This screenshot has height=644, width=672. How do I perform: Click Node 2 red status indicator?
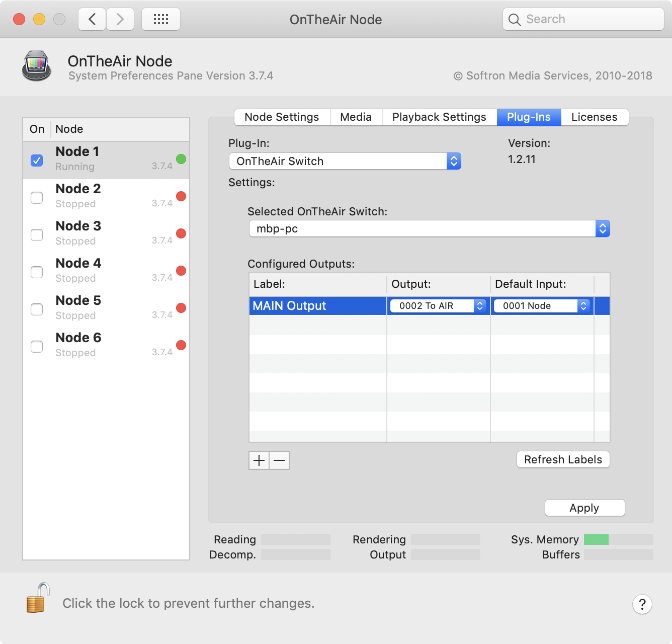click(181, 196)
